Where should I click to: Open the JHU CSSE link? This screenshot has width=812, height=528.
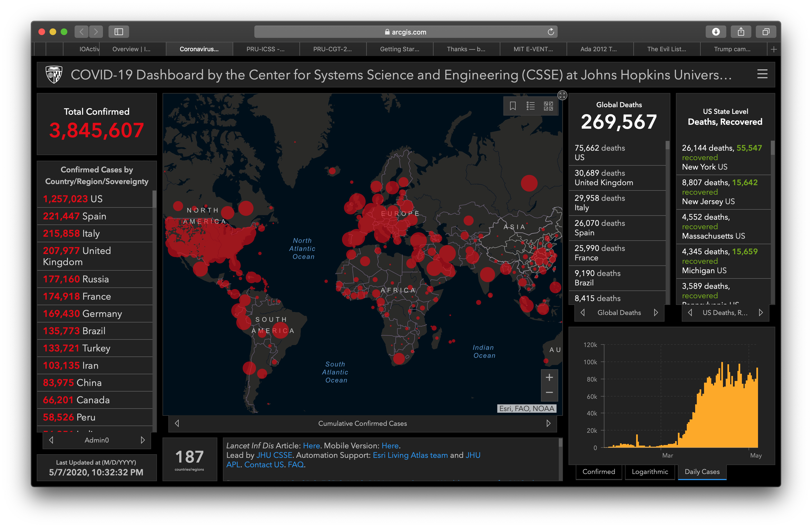[274, 455]
